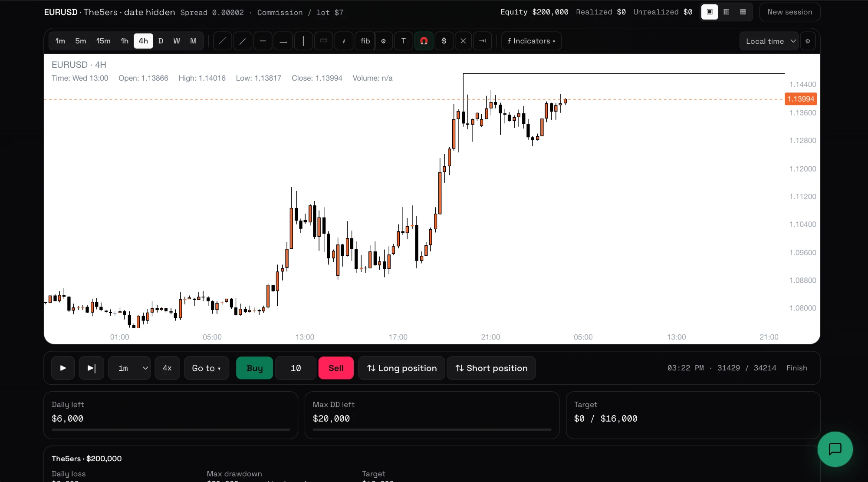Image resolution: width=868 pixels, height=482 pixels.
Task: Open the Indicators dropdown
Action: (x=531, y=41)
